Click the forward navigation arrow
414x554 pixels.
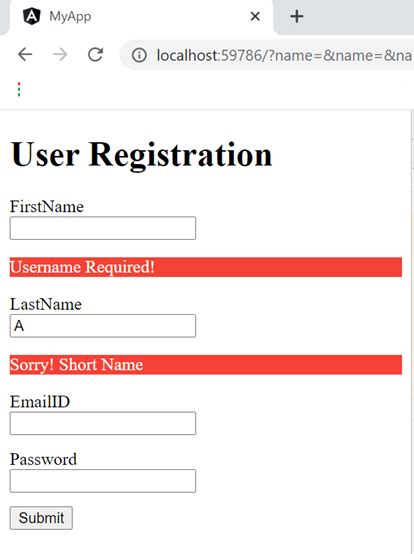coord(60,55)
